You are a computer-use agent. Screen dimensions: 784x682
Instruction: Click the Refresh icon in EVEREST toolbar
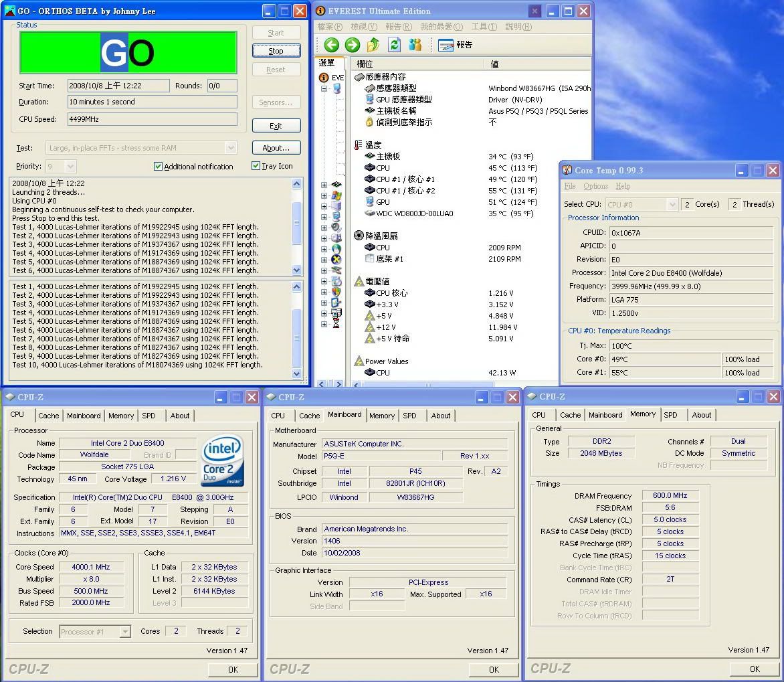pos(395,45)
